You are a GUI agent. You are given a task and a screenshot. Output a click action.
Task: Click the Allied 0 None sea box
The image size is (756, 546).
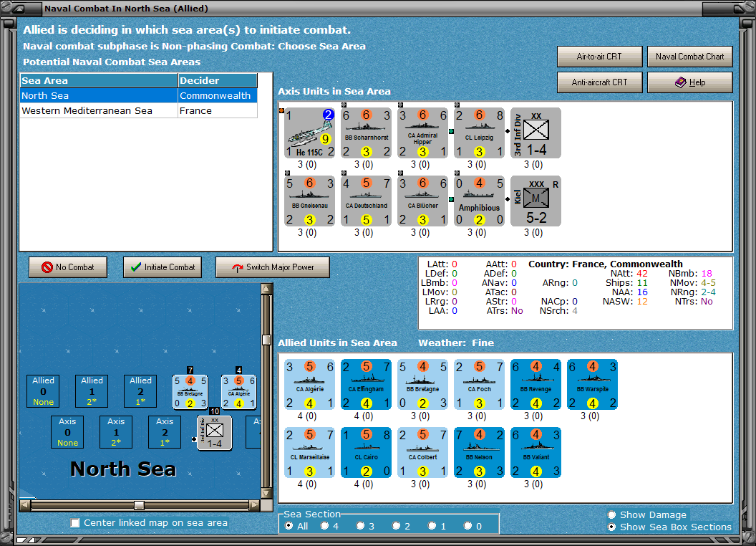pos(44,391)
